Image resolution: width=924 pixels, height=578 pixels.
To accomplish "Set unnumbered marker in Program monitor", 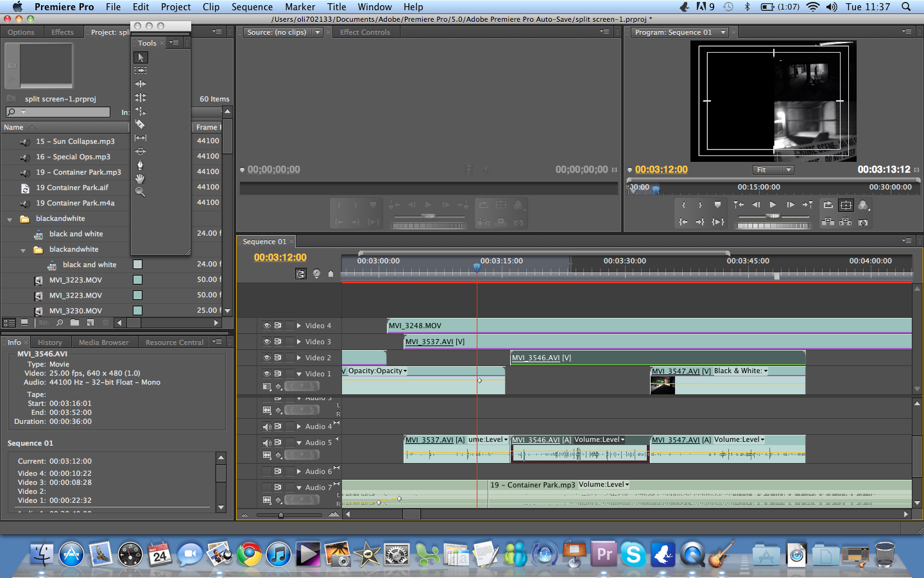I will pyautogui.click(x=717, y=205).
